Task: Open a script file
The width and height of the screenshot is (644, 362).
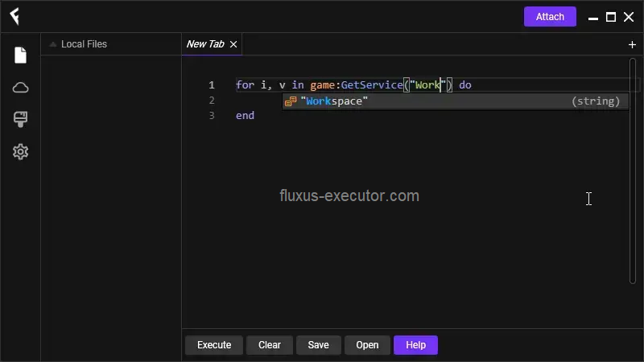Action: click(x=367, y=345)
